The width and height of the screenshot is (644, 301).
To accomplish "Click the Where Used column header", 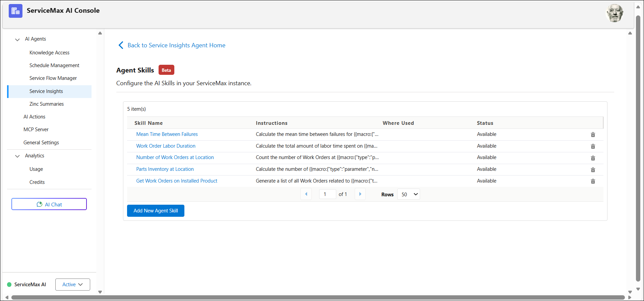I will pos(398,123).
